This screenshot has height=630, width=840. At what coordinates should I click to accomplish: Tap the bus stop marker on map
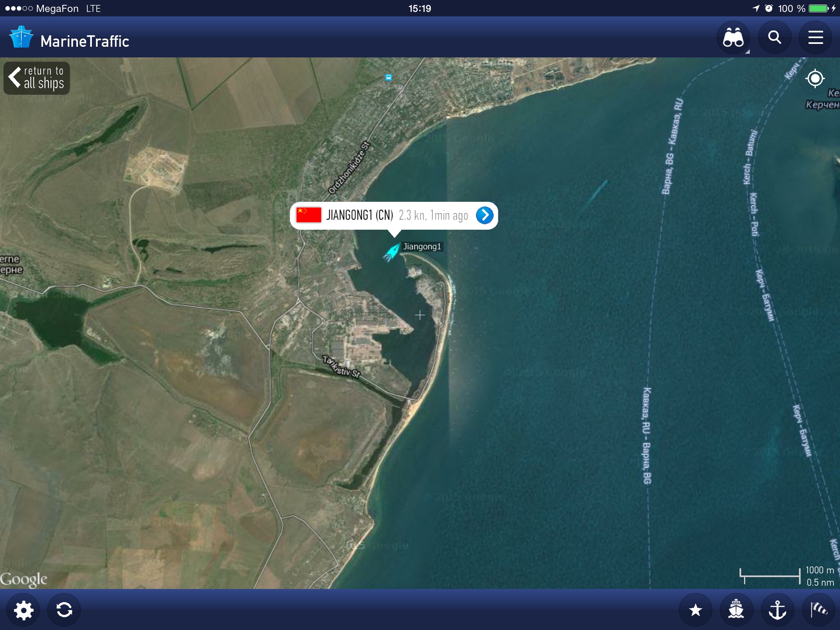[388, 77]
